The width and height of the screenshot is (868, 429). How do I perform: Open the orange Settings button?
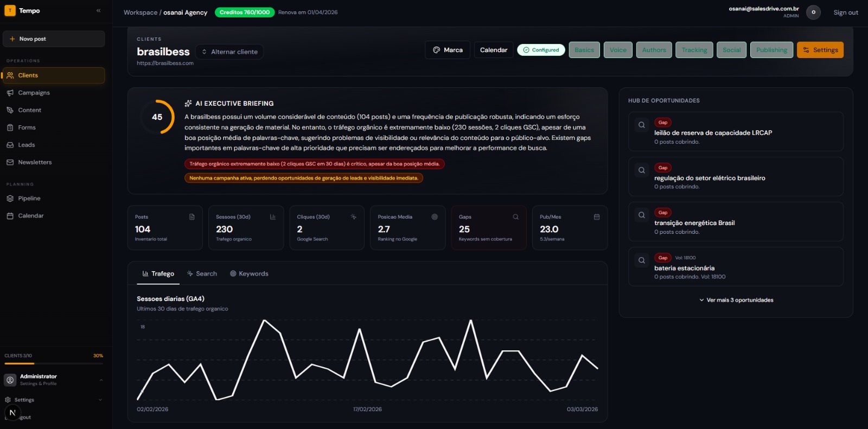(820, 50)
